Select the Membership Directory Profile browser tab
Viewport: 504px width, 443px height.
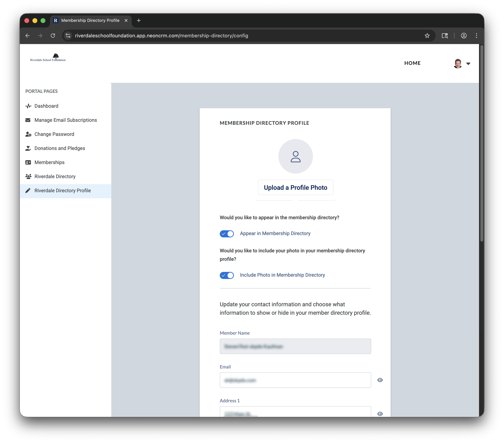pos(90,21)
